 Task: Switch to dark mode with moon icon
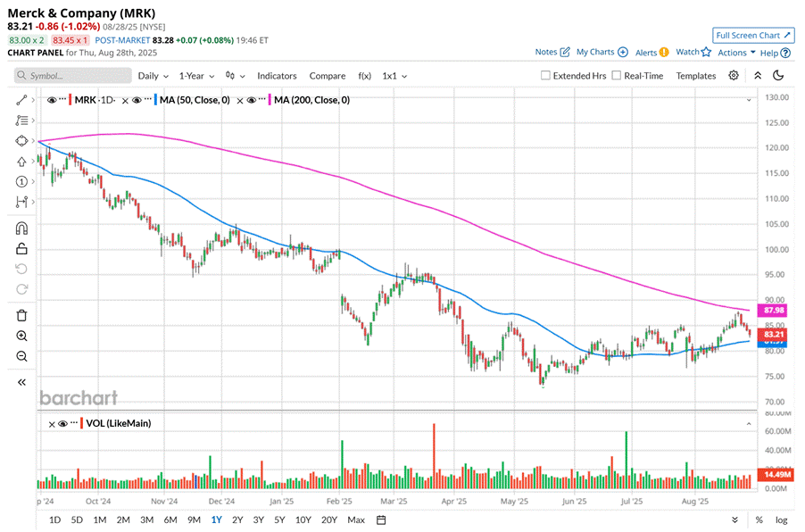[778, 76]
